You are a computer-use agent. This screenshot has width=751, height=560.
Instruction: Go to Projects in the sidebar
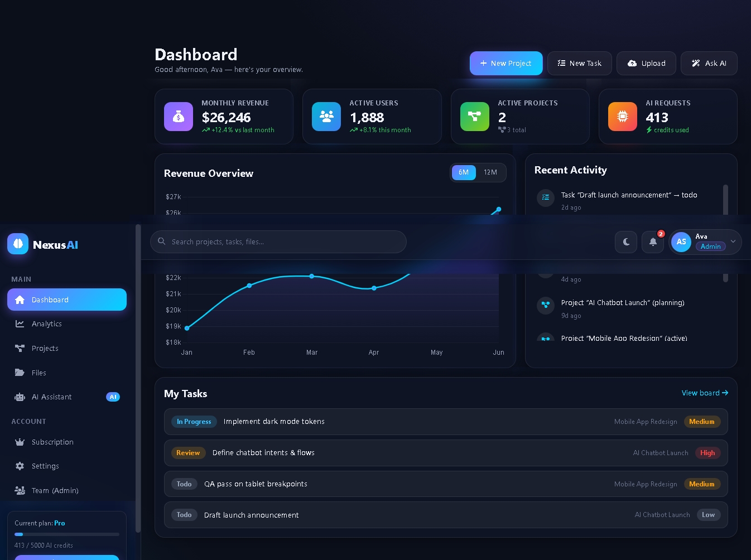[x=67, y=348]
